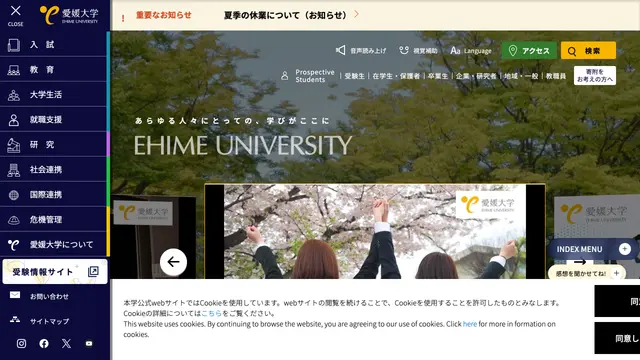
Task: Open the 夏季の休業について notice link
Action: coord(291,15)
